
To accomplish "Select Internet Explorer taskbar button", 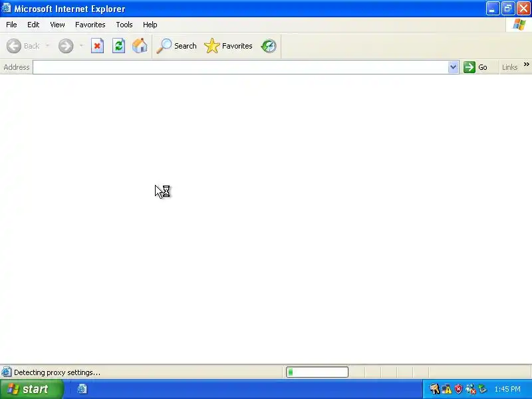I will tap(82, 389).
